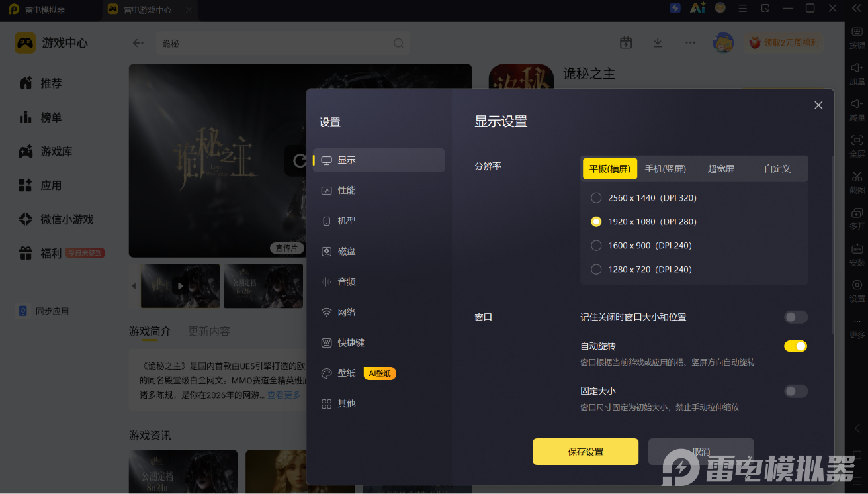Collapse the right sidebar with double chevron

tap(857, 8)
